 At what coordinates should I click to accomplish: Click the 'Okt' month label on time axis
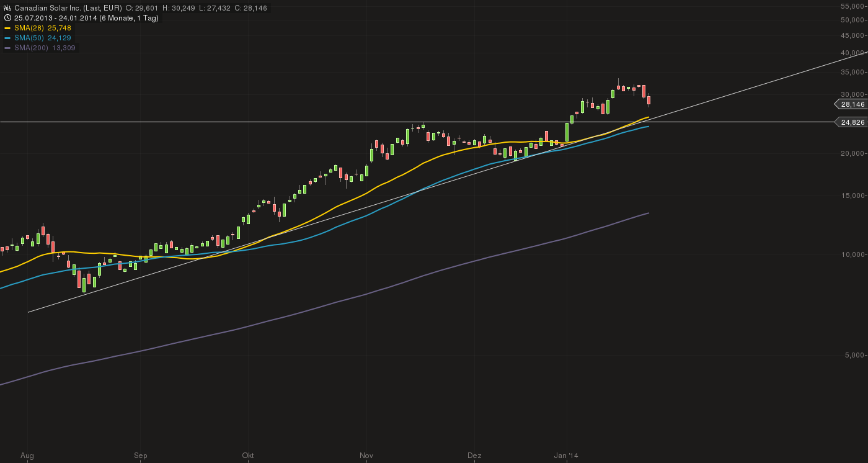248,456
